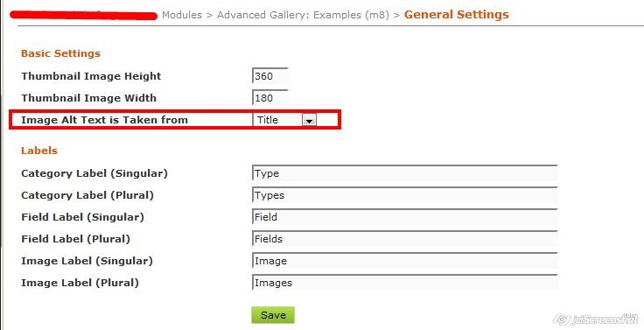The image size is (644, 330).
Task: Open the Image Alt Text dropdown arrow
Action: (x=309, y=120)
